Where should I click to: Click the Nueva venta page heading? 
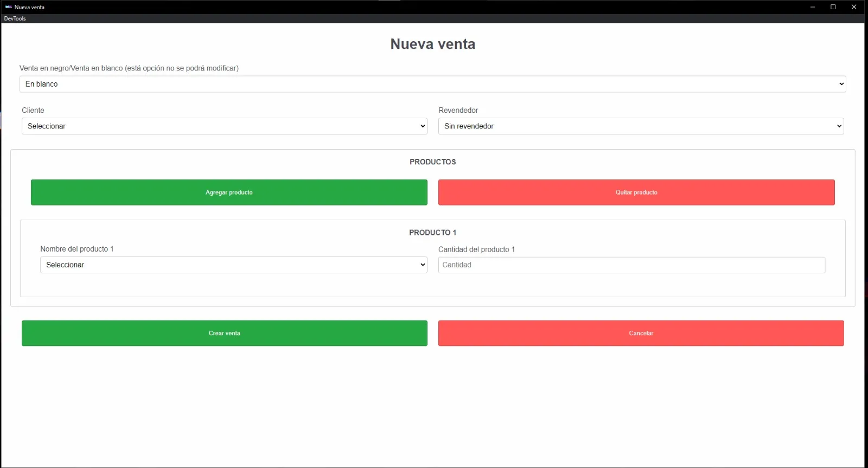pyautogui.click(x=433, y=44)
